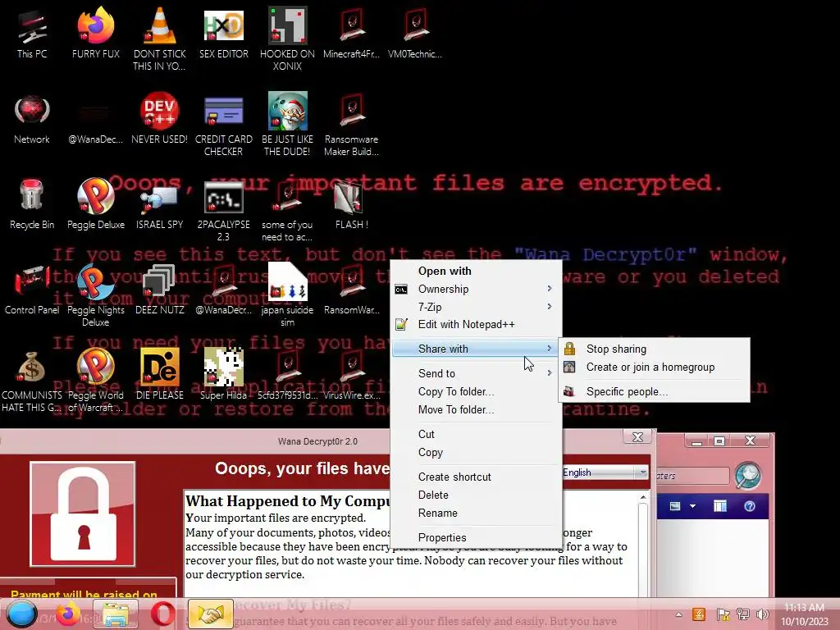Launch the FURRY FUX Firefox shortcut

coord(95,33)
